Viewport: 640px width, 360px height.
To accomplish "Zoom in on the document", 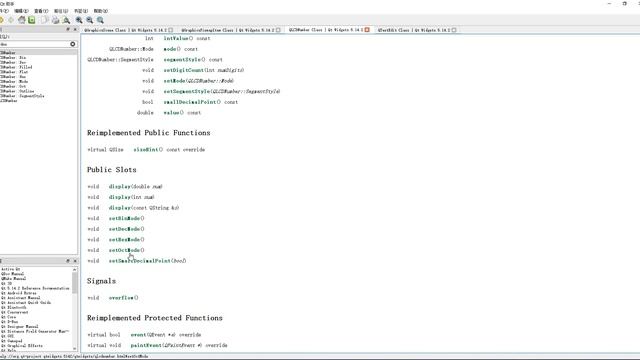I will (x=79, y=20).
